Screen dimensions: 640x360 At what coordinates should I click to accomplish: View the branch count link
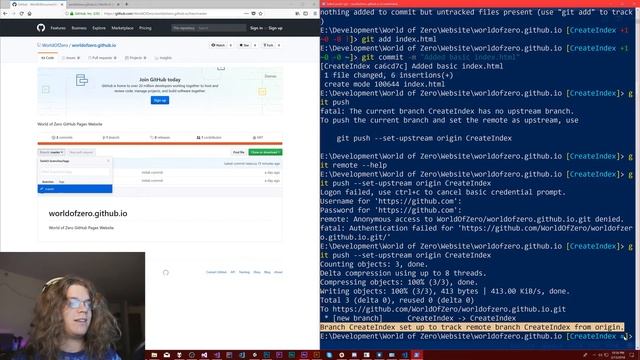point(111,138)
